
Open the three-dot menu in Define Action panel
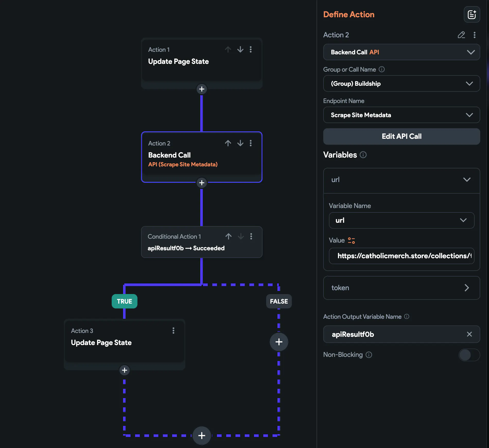pyautogui.click(x=475, y=35)
